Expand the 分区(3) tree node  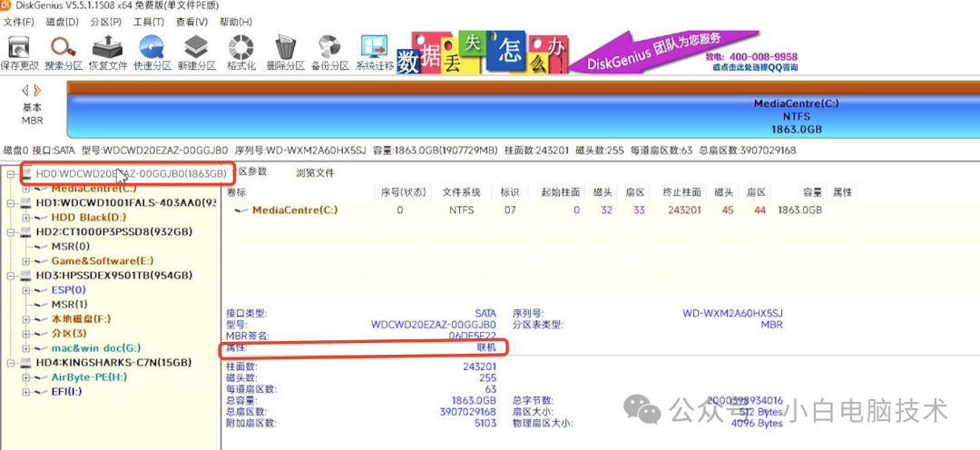[25, 334]
